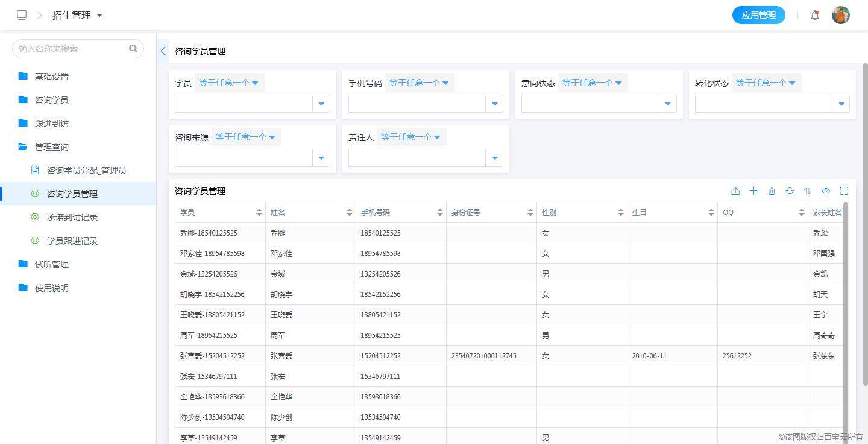Refresh the table with the refresh icon
Screen dimensions: 868x444
(x=790, y=190)
